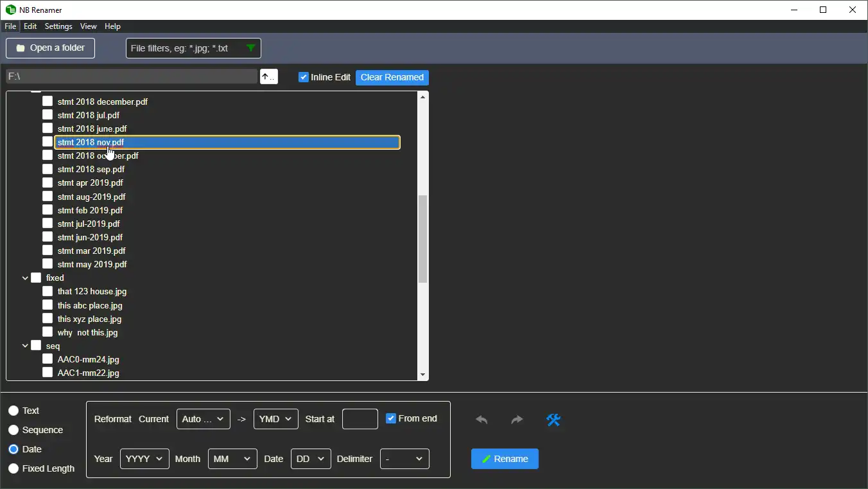Check the seq folder checkbox
This screenshot has width=868, height=489.
pyautogui.click(x=36, y=346)
